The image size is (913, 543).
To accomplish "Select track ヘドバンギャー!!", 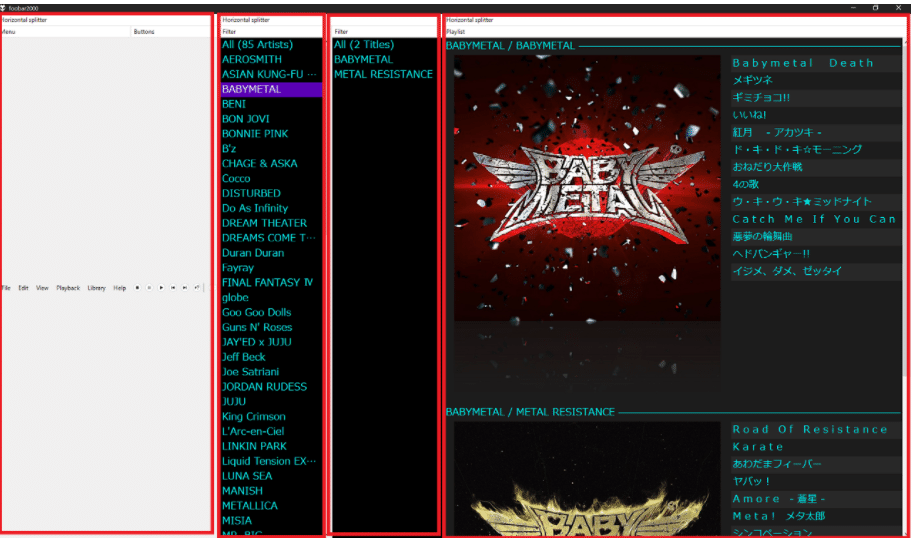I will coord(816,254).
